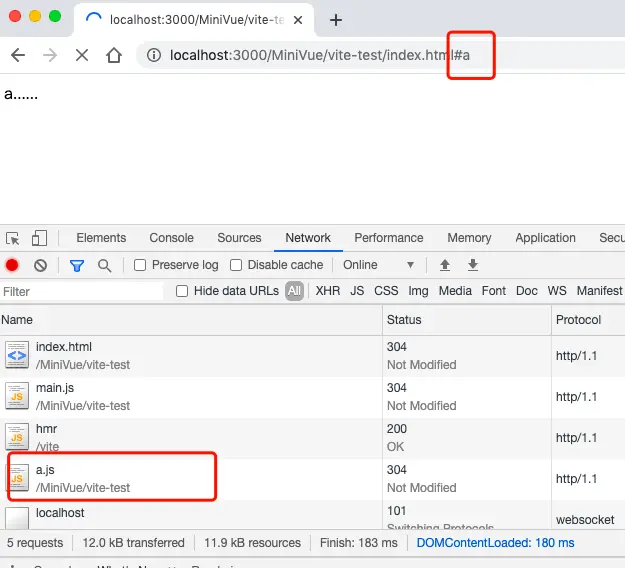Click 'Finish: 183 ms' in status bar
The height and width of the screenshot is (568, 625).
coord(359,543)
